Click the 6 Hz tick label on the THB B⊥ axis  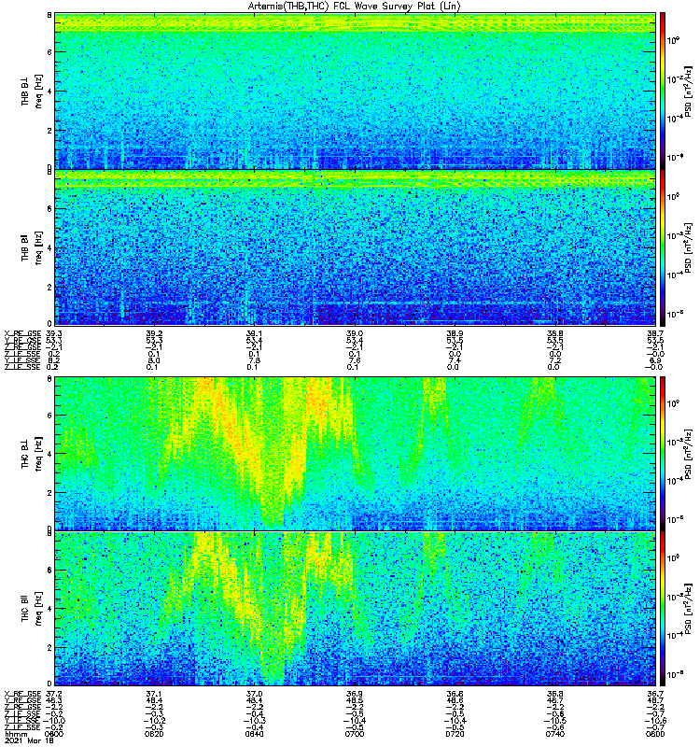point(49,52)
